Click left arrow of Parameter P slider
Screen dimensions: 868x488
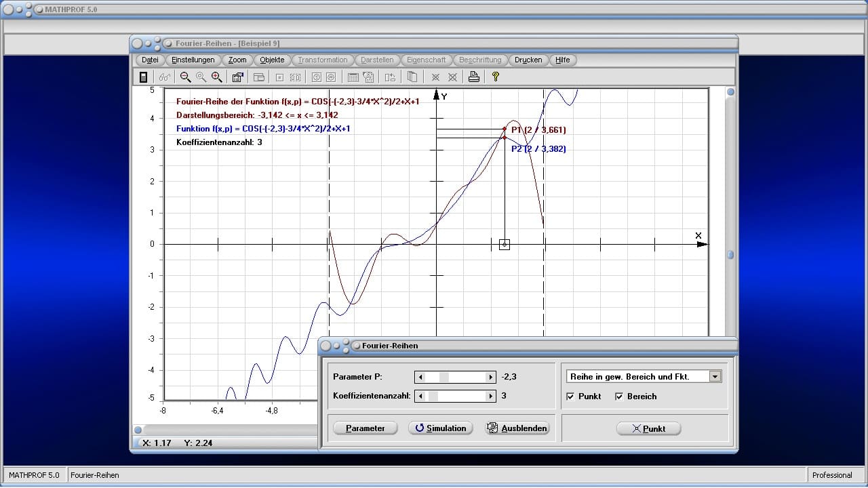click(420, 377)
